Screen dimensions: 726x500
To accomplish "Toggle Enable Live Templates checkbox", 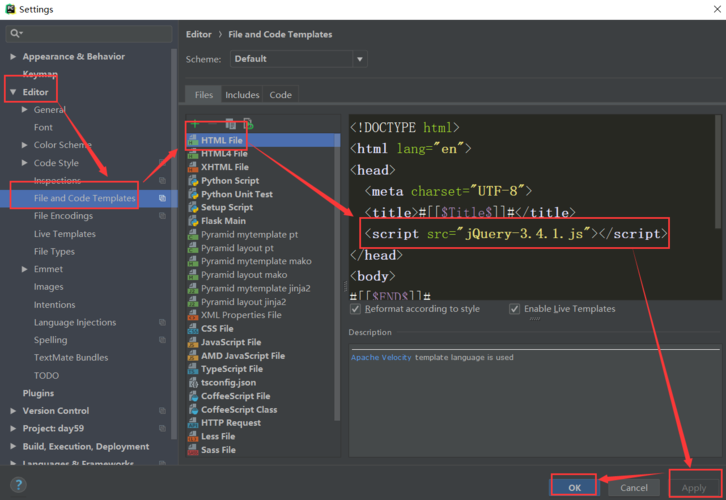I will click(515, 309).
